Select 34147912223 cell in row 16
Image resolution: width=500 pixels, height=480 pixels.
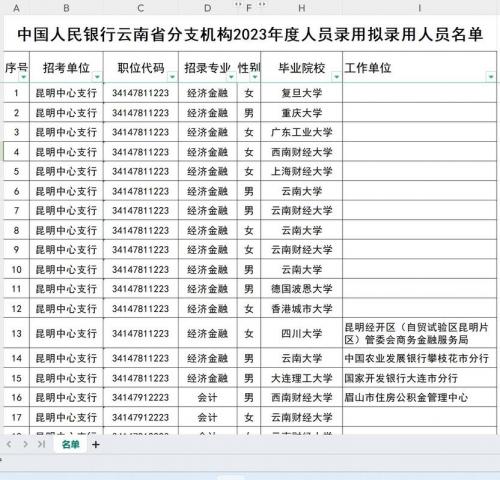[141, 397]
